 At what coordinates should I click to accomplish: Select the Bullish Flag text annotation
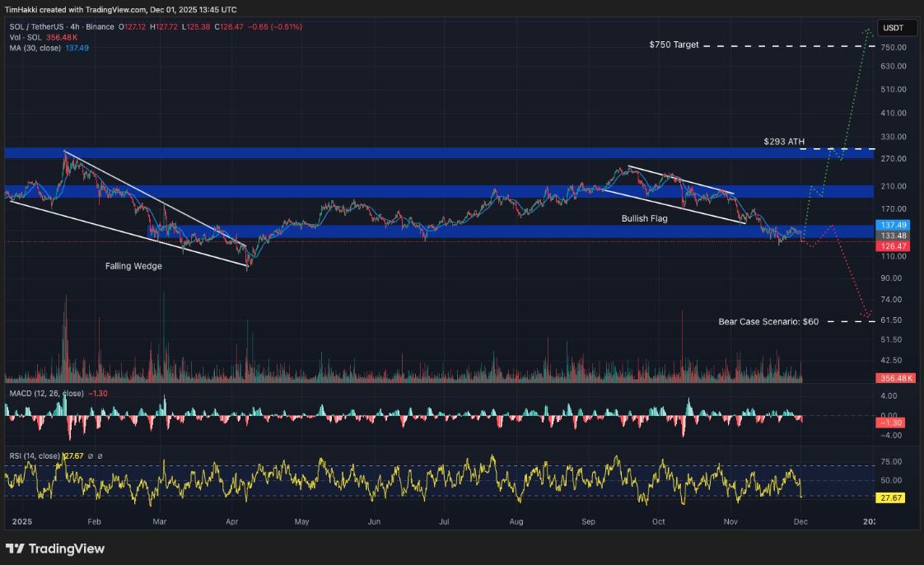click(x=644, y=219)
